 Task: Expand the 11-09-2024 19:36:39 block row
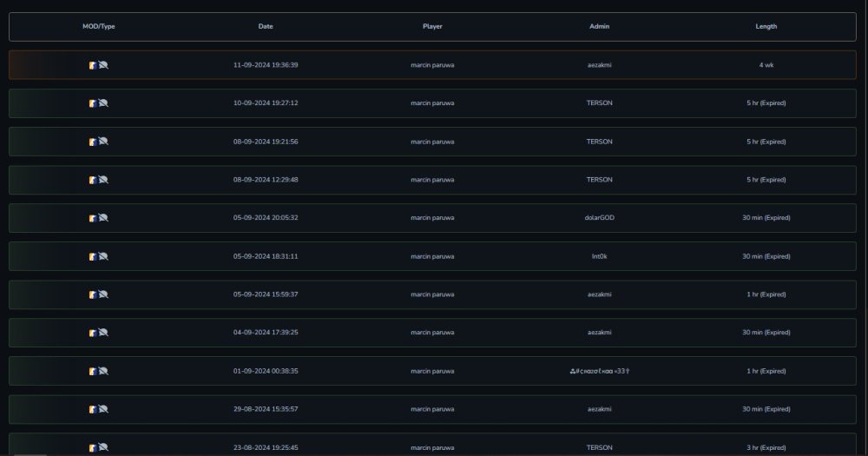(x=432, y=65)
